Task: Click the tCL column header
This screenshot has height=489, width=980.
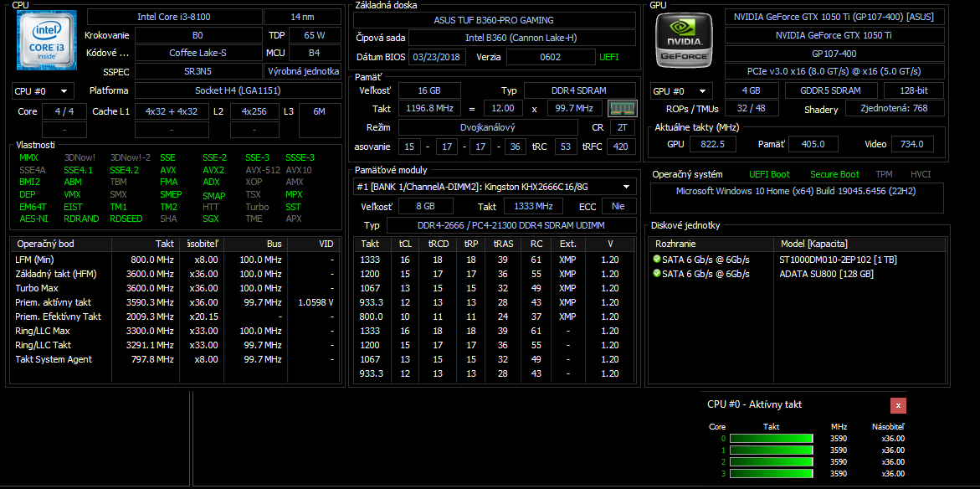Action: tap(405, 244)
